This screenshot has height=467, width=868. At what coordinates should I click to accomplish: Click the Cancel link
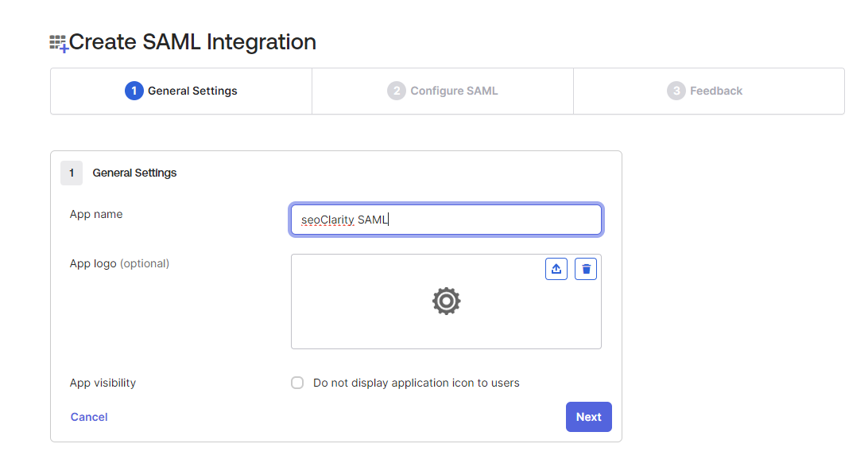point(89,417)
